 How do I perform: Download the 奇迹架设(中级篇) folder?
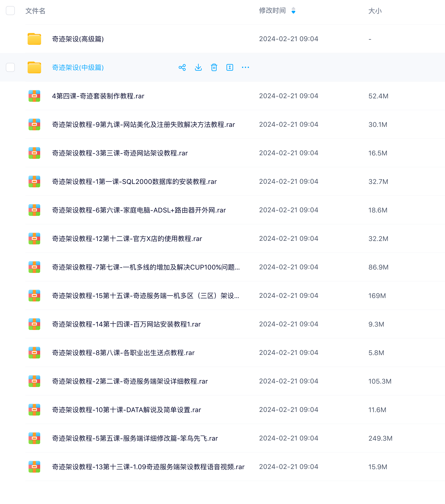pos(198,67)
